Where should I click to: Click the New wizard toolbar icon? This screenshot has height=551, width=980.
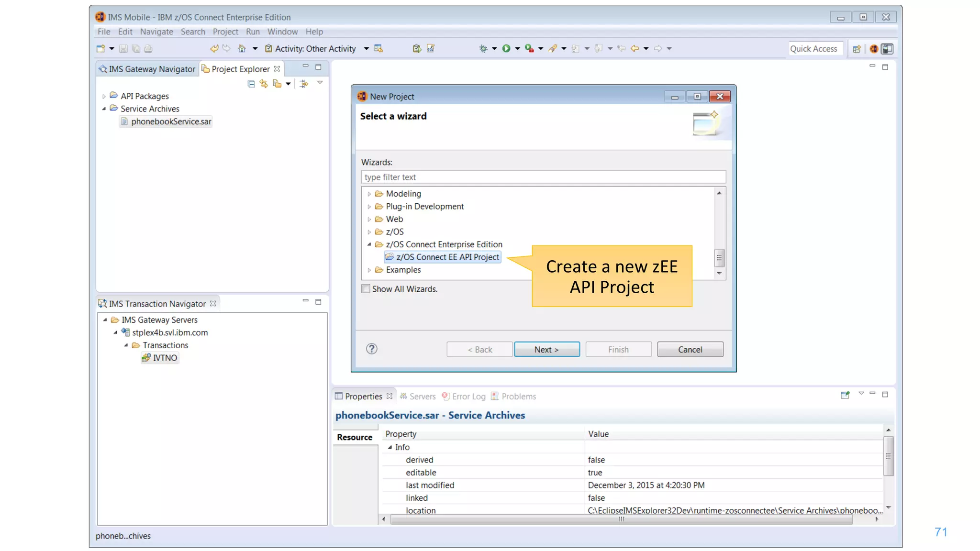click(100, 48)
